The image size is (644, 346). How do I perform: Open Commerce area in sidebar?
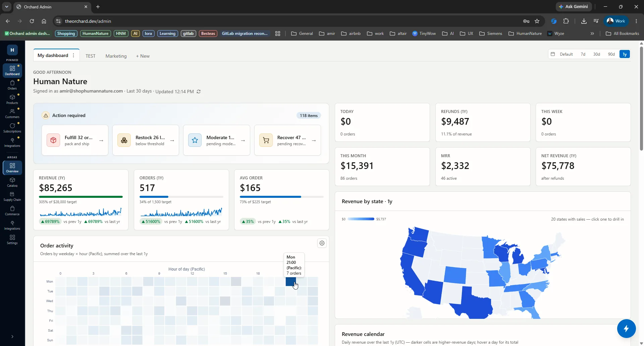click(12, 211)
